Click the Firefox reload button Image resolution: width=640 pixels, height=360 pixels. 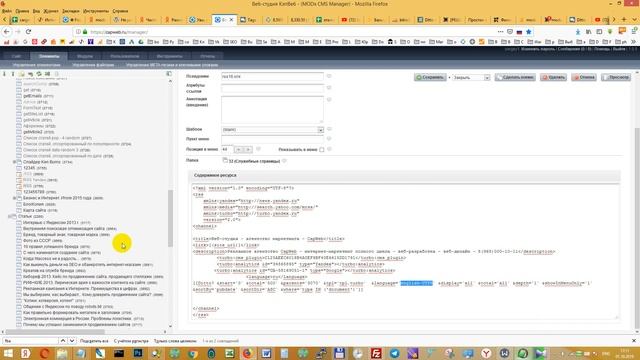pyautogui.click(x=28, y=31)
